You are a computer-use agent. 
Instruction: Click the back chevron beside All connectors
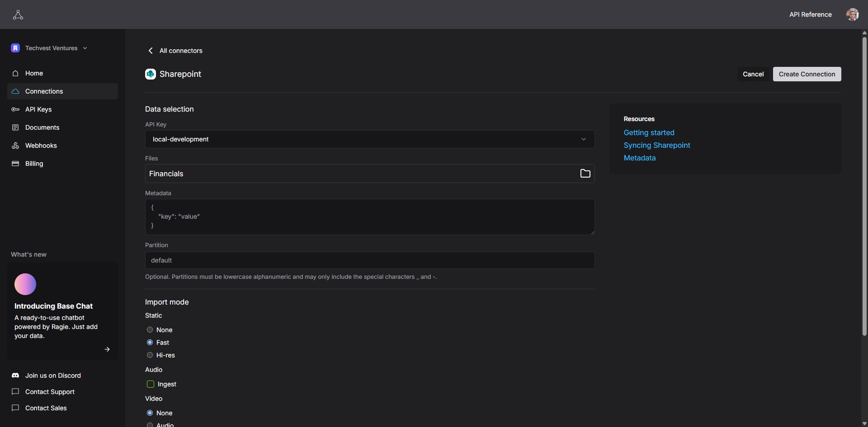[x=151, y=51]
